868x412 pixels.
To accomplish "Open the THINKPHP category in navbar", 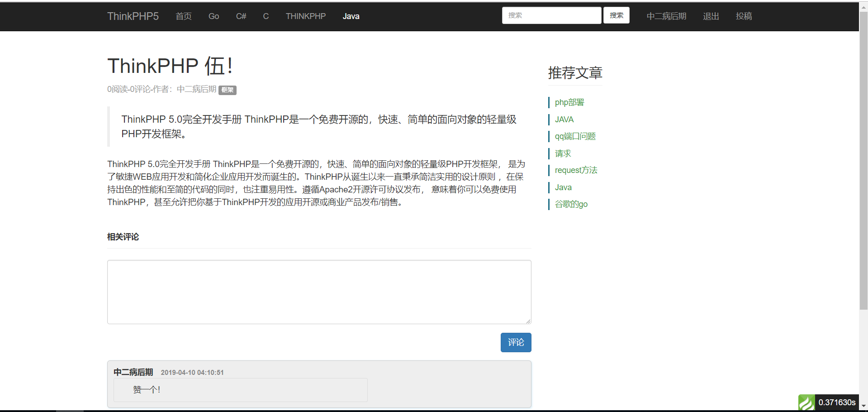I will coord(306,16).
